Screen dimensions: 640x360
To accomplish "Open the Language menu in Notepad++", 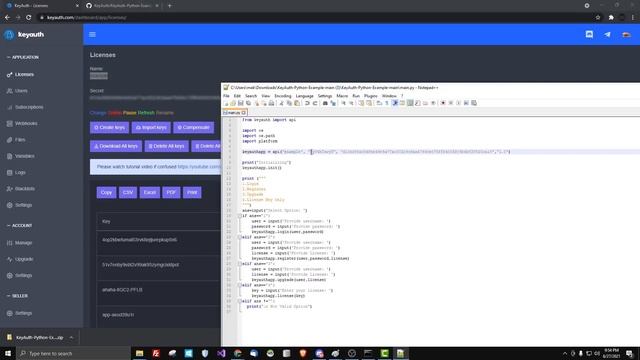I will pyautogui.click(x=304, y=96).
